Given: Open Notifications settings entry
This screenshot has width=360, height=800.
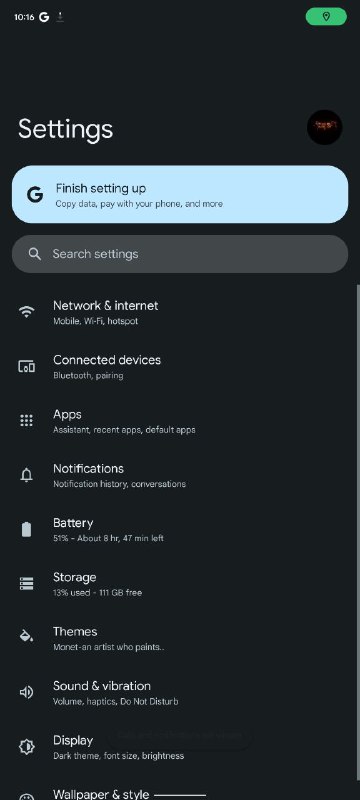Looking at the screenshot, I should click(180, 475).
